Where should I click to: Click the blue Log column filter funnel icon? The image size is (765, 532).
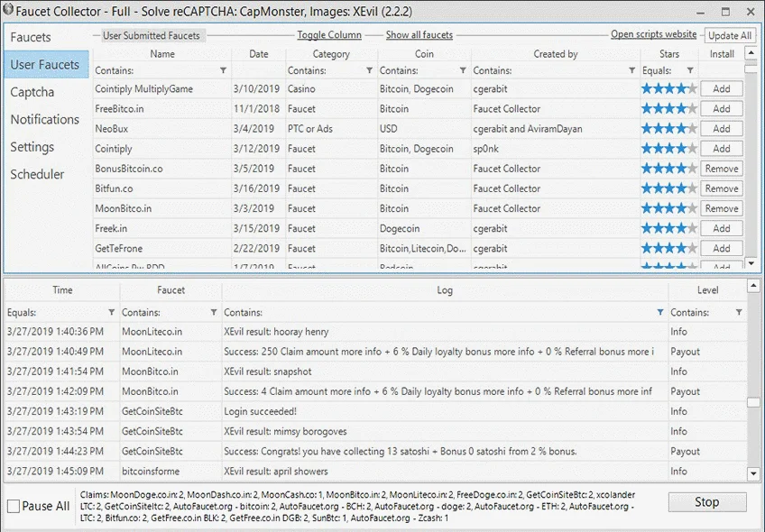click(x=659, y=312)
